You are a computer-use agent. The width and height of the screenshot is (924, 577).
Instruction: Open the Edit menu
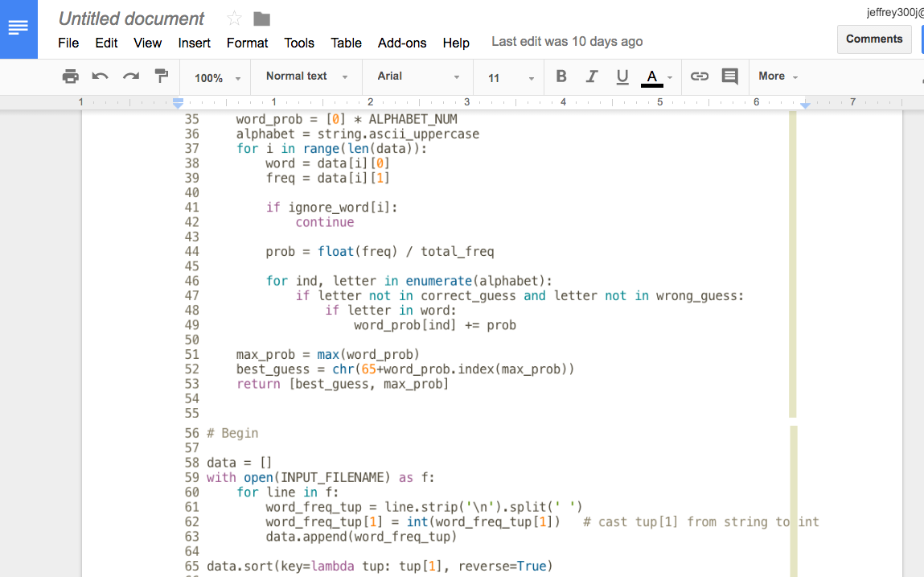(106, 43)
